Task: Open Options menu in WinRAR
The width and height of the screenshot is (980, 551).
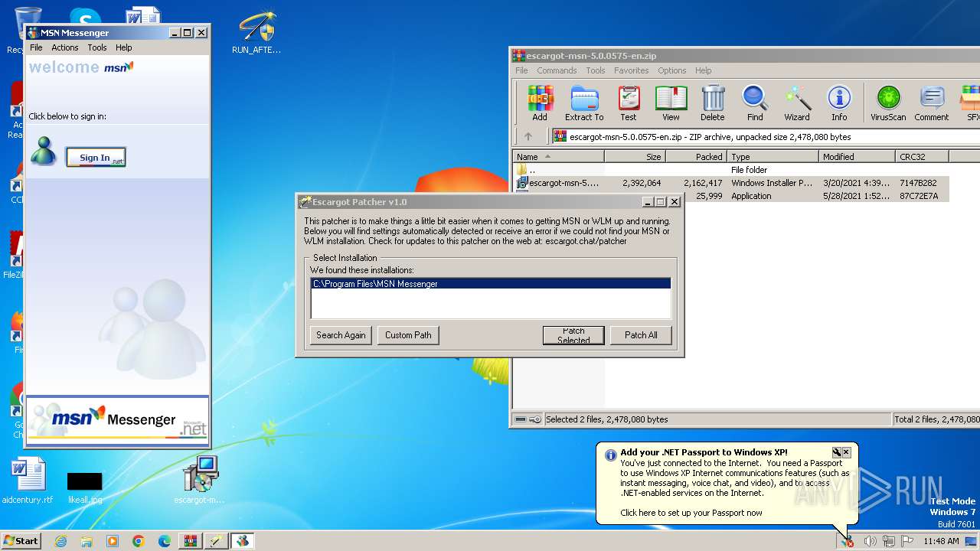Action: click(x=672, y=70)
